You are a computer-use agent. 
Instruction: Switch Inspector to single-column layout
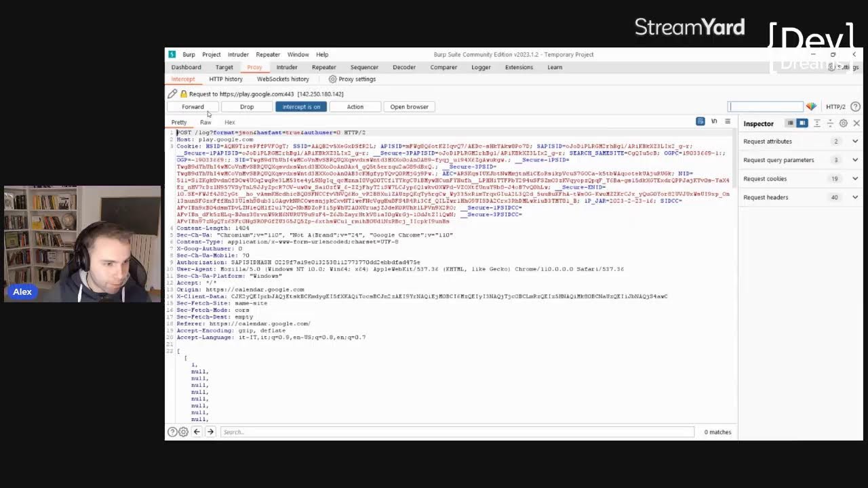pos(790,123)
